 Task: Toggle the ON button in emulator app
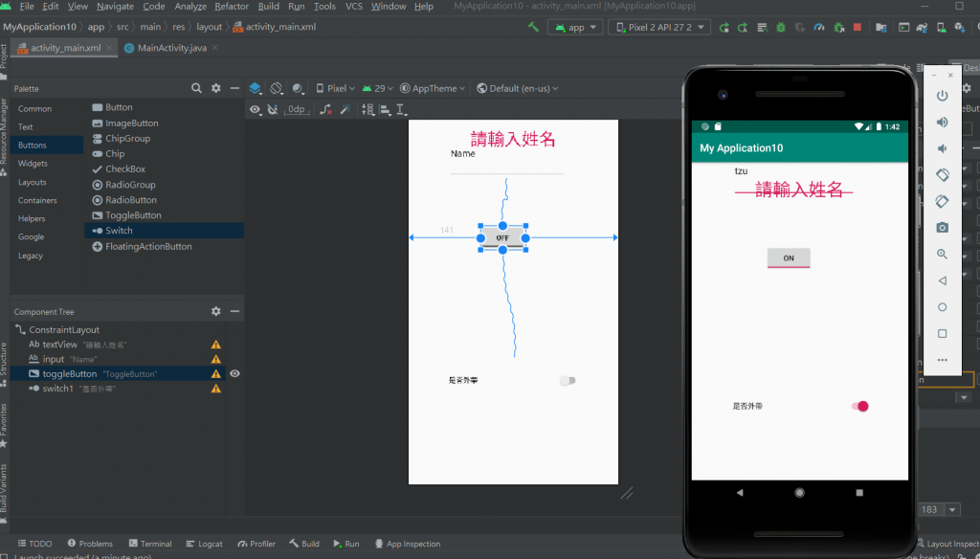789,257
